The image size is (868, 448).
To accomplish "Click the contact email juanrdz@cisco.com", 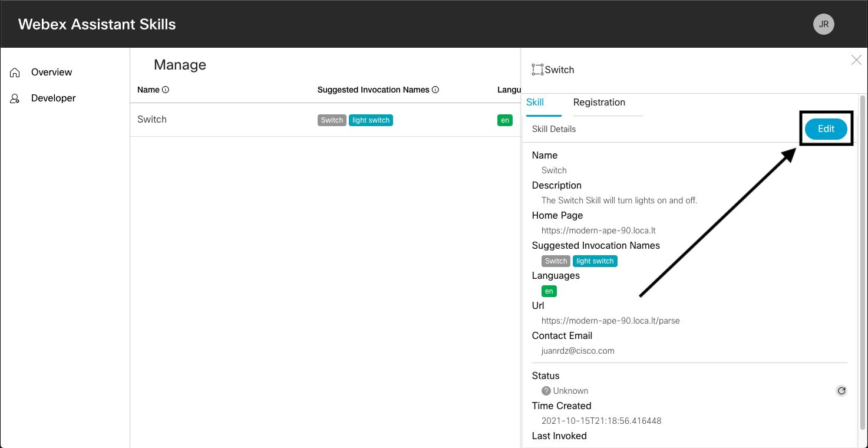I will [x=578, y=351].
